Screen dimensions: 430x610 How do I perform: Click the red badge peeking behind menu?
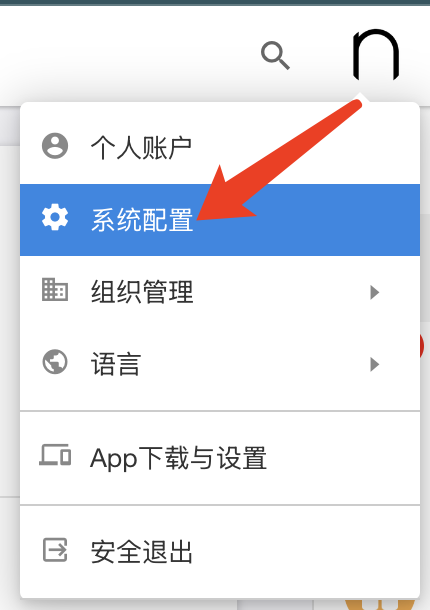pyautogui.click(x=422, y=345)
